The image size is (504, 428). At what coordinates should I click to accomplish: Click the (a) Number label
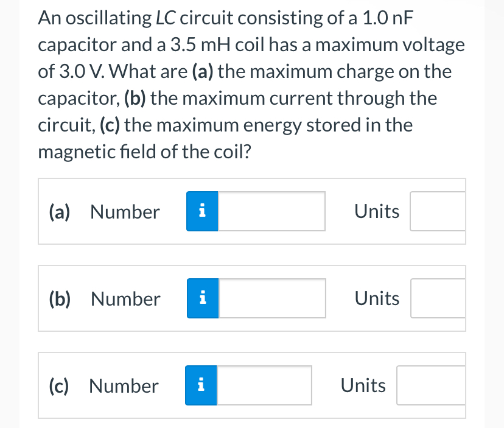[x=103, y=211]
